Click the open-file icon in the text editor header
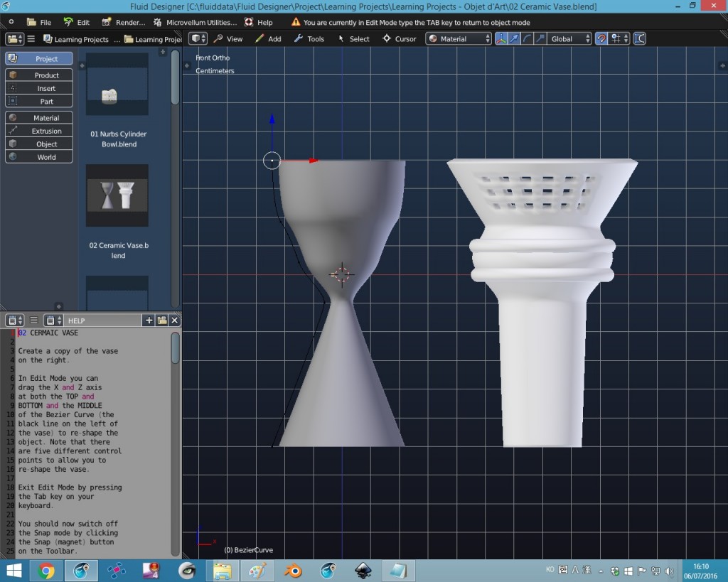The width and height of the screenshot is (728, 582). click(x=161, y=320)
